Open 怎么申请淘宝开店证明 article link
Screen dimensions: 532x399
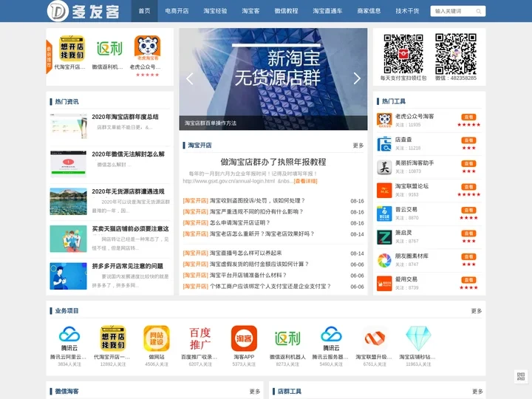click(x=239, y=223)
